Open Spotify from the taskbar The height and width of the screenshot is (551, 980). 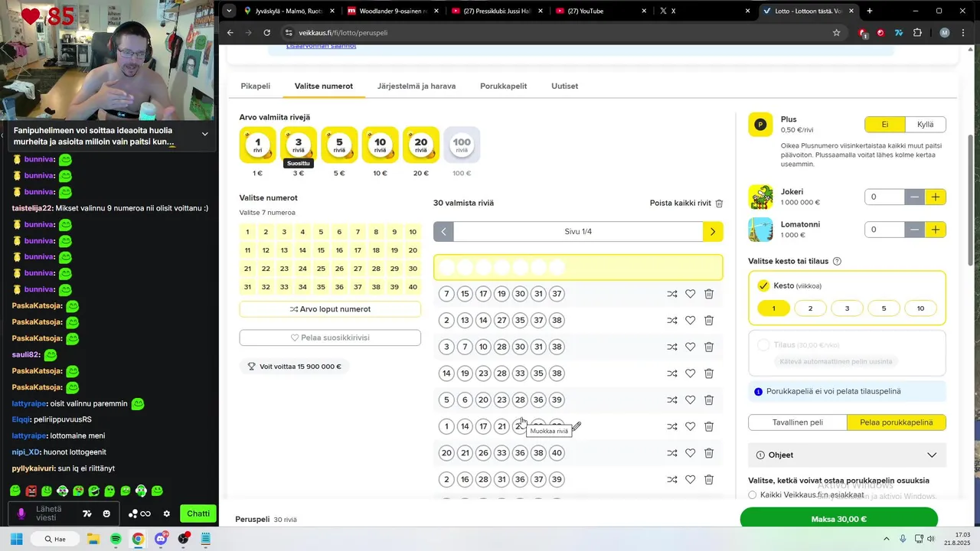point(116,539)
